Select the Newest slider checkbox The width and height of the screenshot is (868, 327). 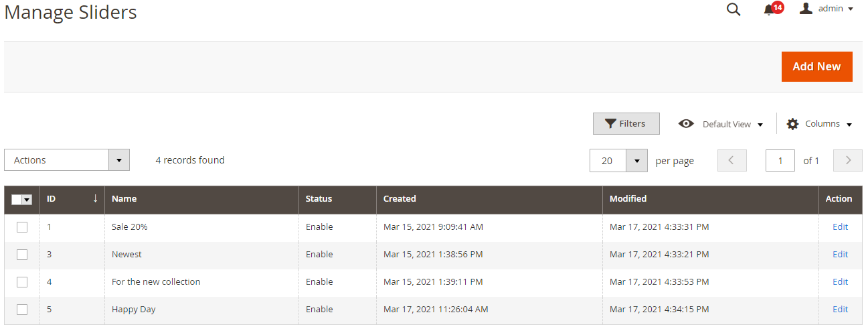click(22, 255)
